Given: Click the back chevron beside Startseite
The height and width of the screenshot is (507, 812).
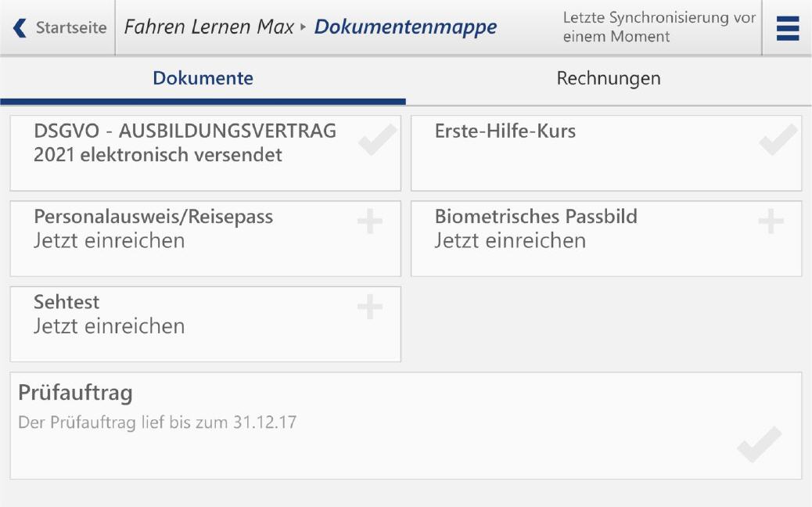Looking at the screenshot, I should tap(20, 28).
